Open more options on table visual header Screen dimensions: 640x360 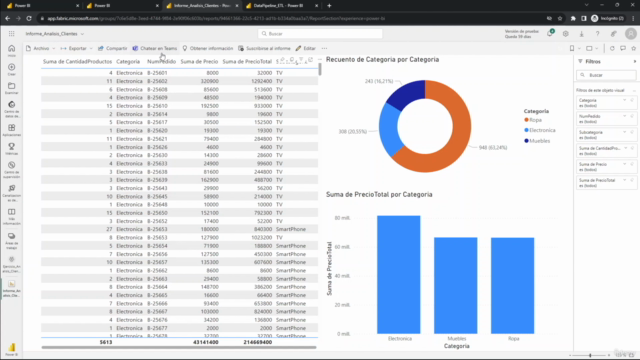pyautogui.click(x=320, y=60)
